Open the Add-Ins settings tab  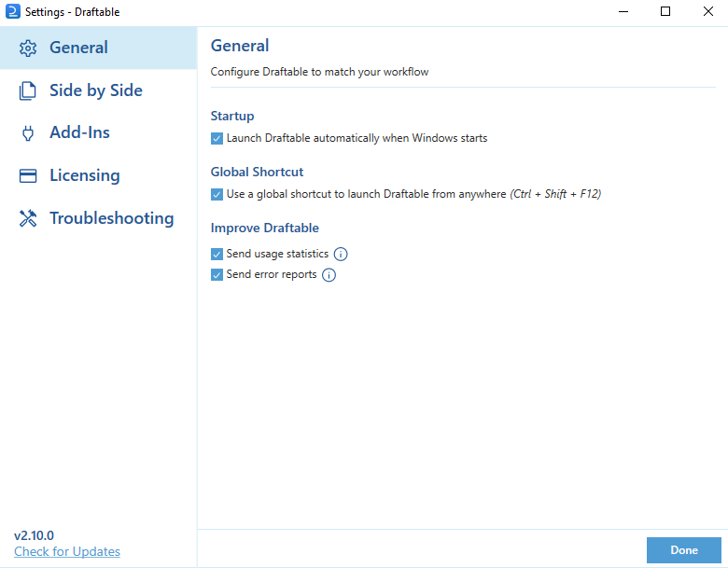[x=98, y=133]
